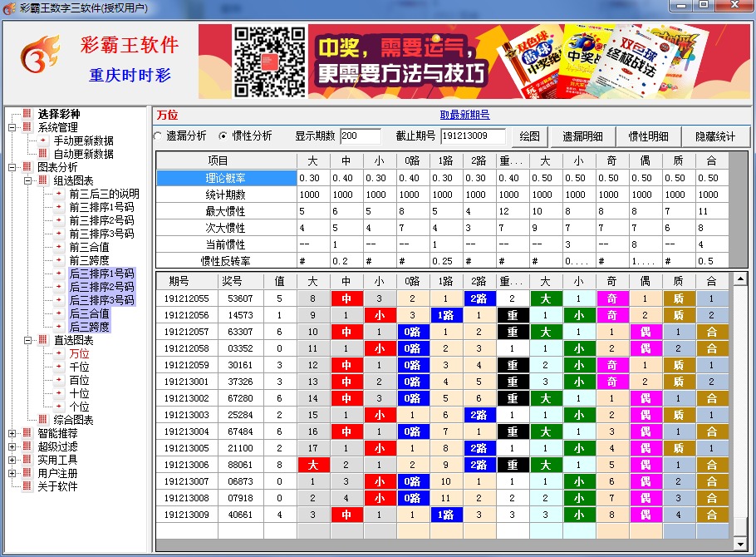Open the 千位 chart in tree
This screenshot has width=756, height=557.
click(x=79, y=367)
